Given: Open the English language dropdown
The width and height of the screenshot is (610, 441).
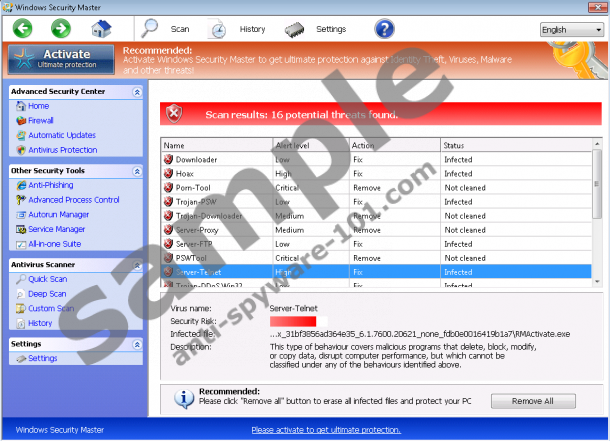Looking at the screenshot, I should 571,30.
